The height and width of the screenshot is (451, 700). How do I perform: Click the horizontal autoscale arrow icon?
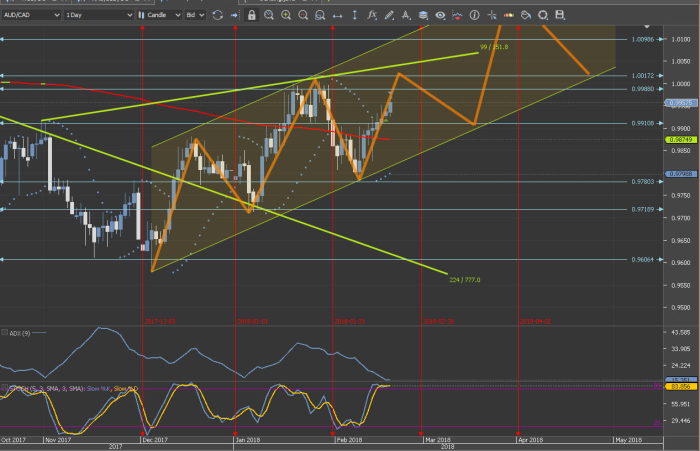coord(338,16)
